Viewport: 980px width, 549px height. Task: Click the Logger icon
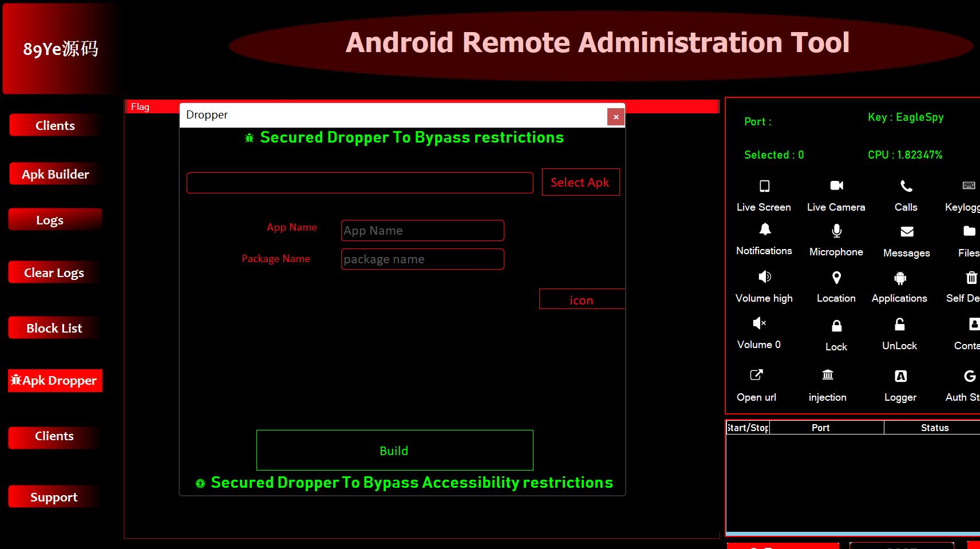coord(900,376)
